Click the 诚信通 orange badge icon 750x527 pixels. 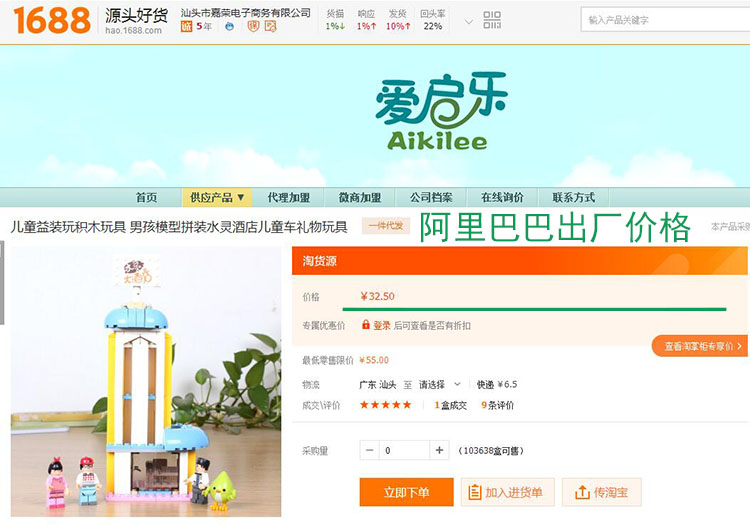point(186,26)
